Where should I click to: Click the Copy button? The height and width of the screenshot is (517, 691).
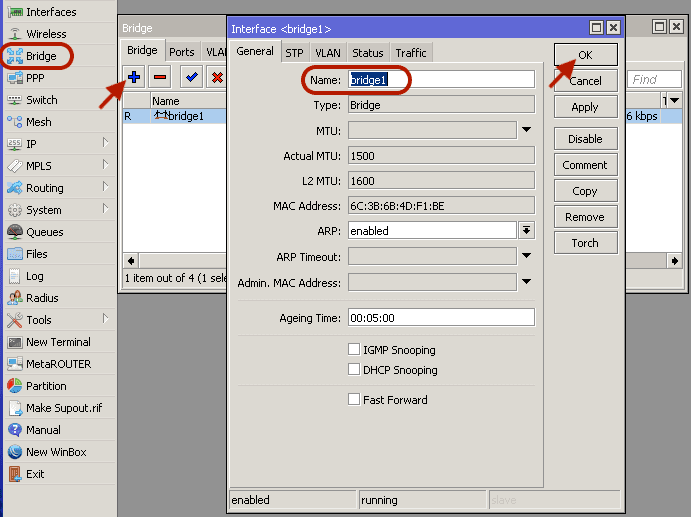pos(586,191)
